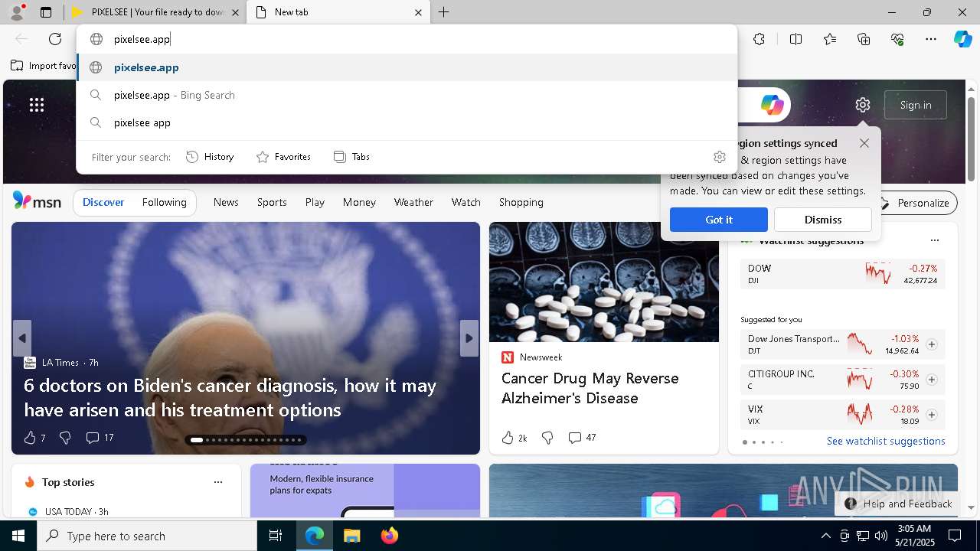Click the Windows taskbar search box

(147, 536)
